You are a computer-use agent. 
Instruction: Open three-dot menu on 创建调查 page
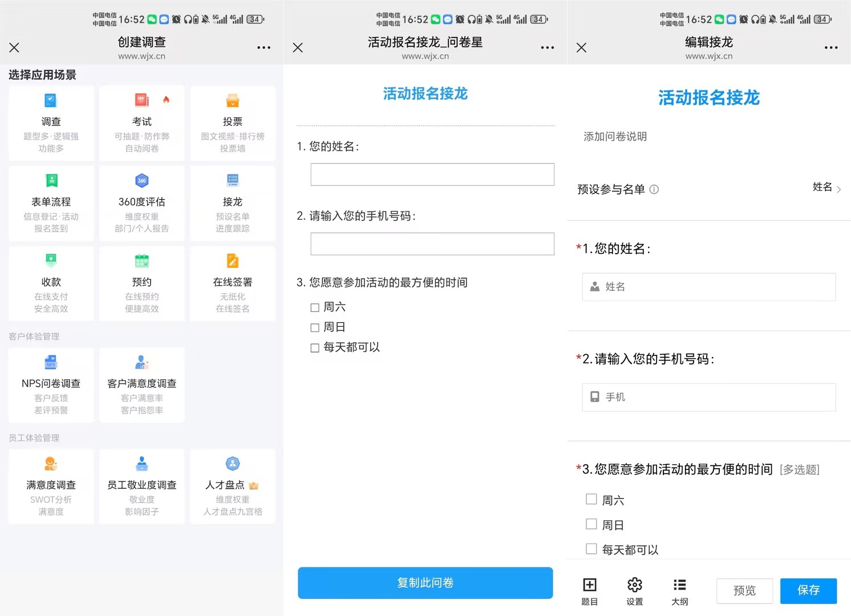click(264, 48)
